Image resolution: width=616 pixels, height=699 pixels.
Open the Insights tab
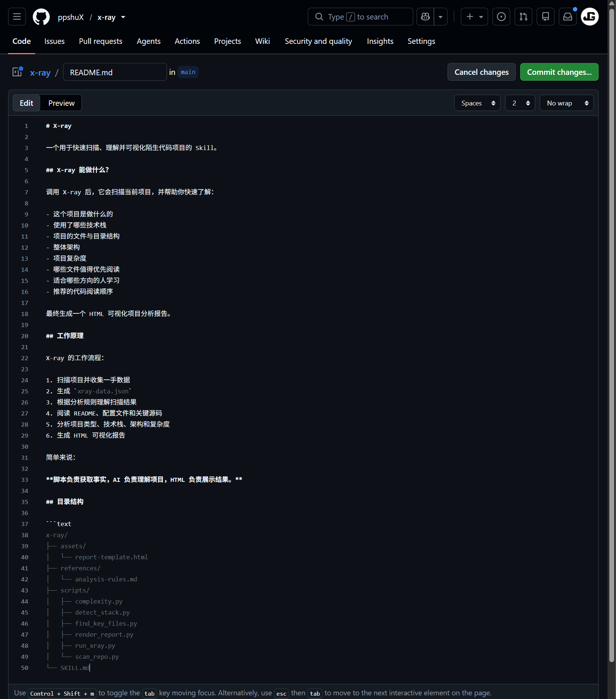[380, 41]
